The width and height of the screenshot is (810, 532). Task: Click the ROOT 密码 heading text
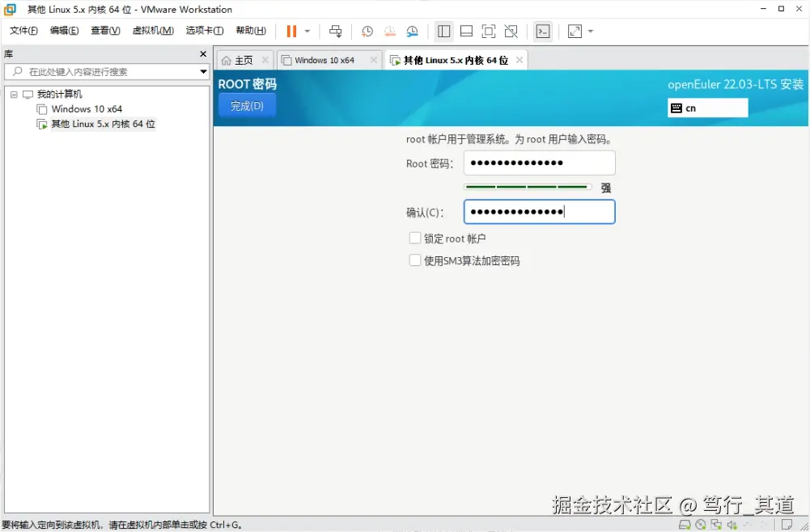[248, 84]
